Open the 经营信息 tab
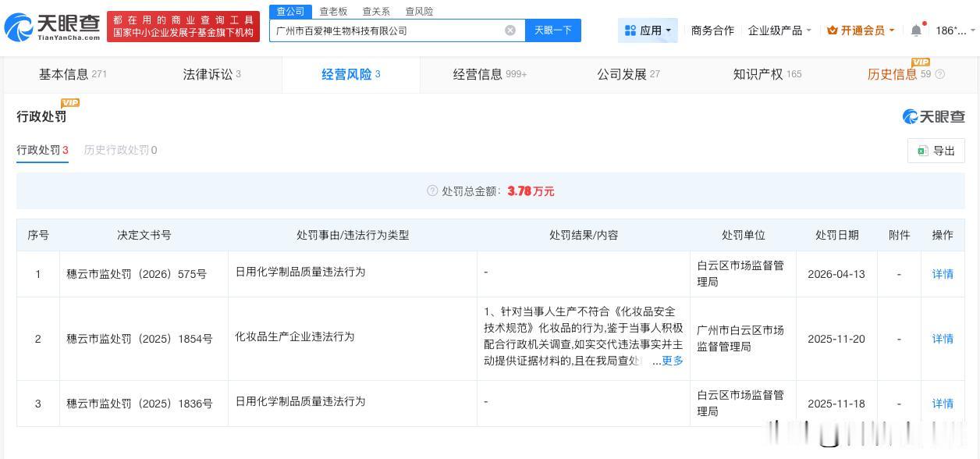The image size is (980, 459). click(490, 74)
